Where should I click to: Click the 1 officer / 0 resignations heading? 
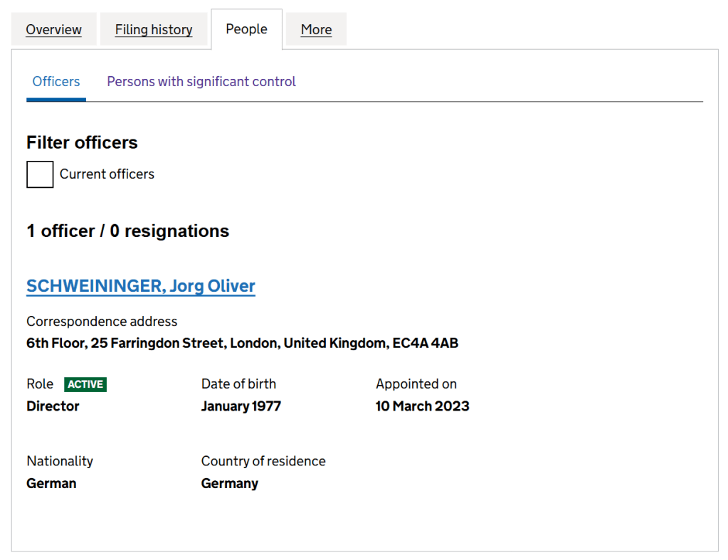128,231
